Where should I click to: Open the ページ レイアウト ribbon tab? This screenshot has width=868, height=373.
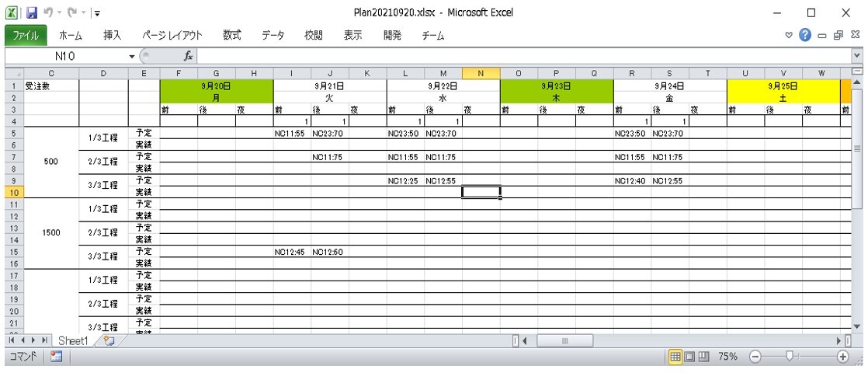[172, 35]
